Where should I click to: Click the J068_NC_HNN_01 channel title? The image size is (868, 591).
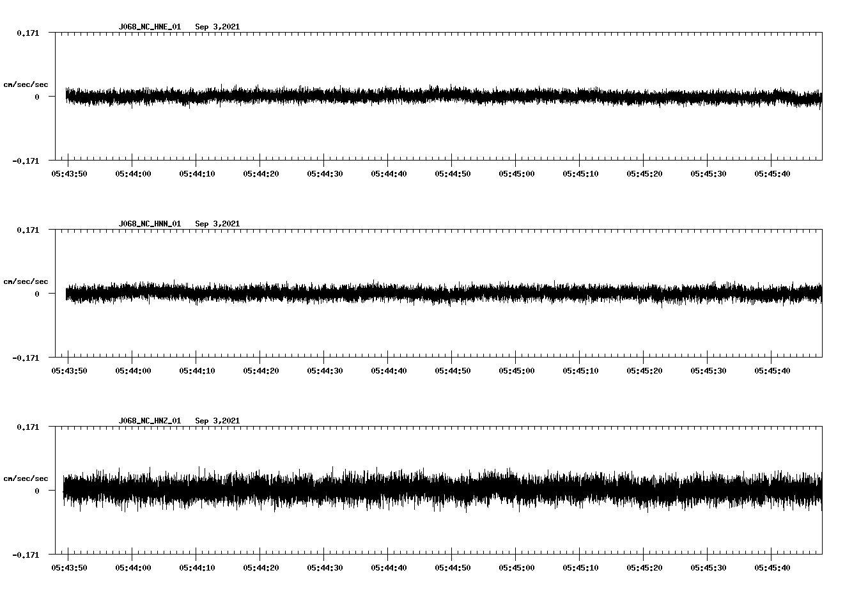tap(150, 224)
